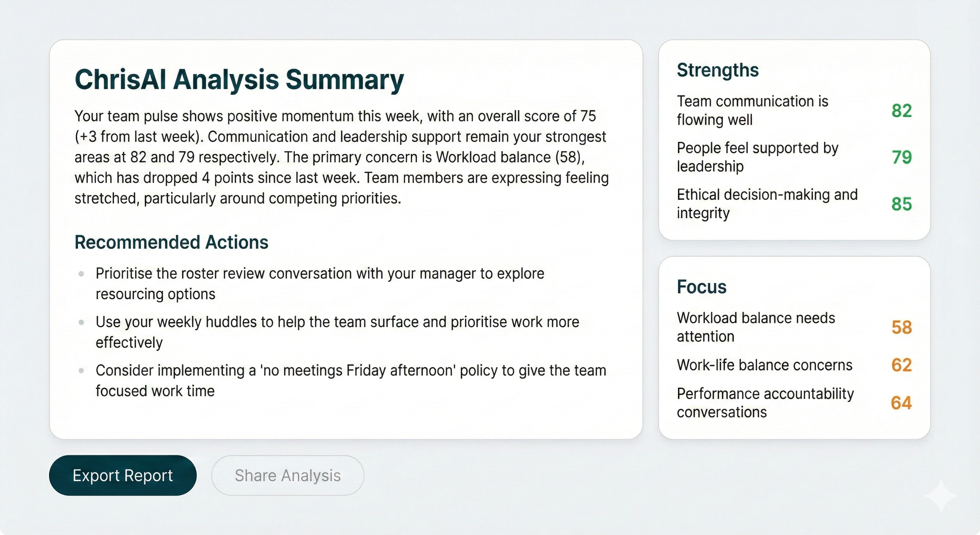Click the sparkle icon in bottom corner
The height and width of the screenshot is (535, 980).
click(x=940, y=495)
